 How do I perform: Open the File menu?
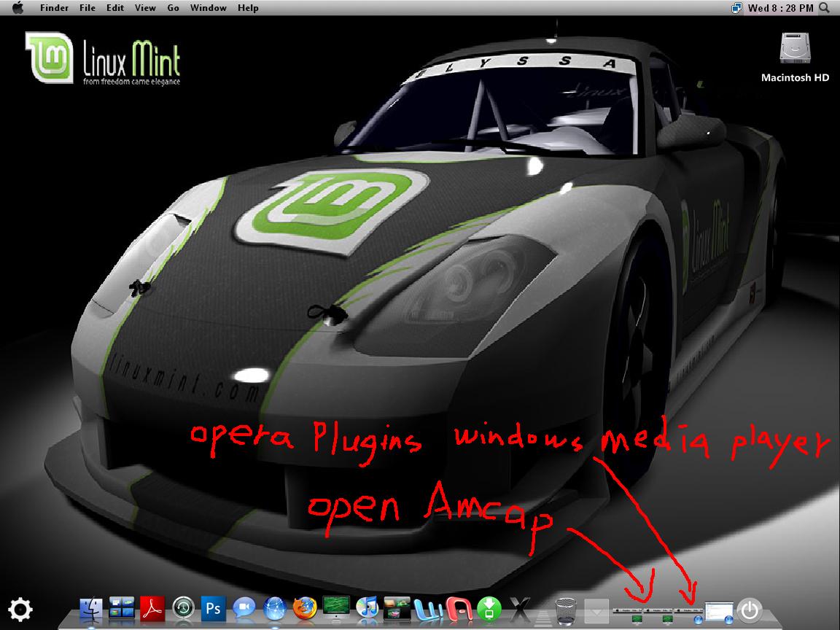click(x=87, y=8)
